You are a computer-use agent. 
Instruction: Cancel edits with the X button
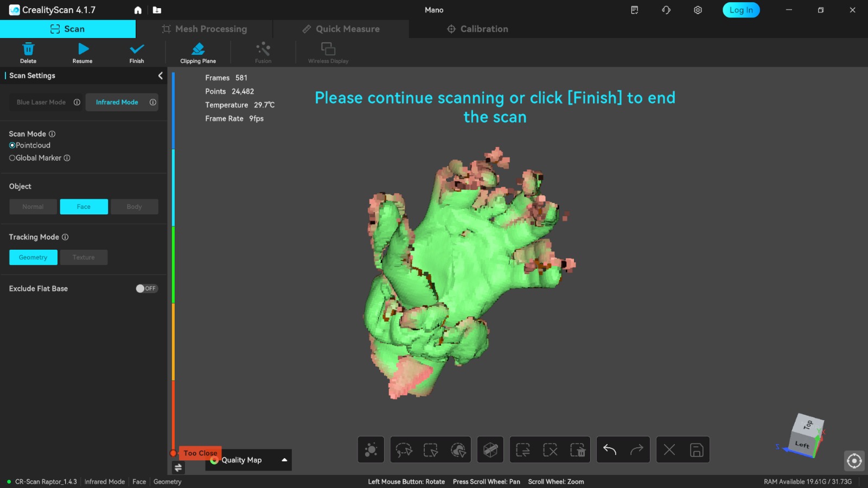[x=669, y=449]
